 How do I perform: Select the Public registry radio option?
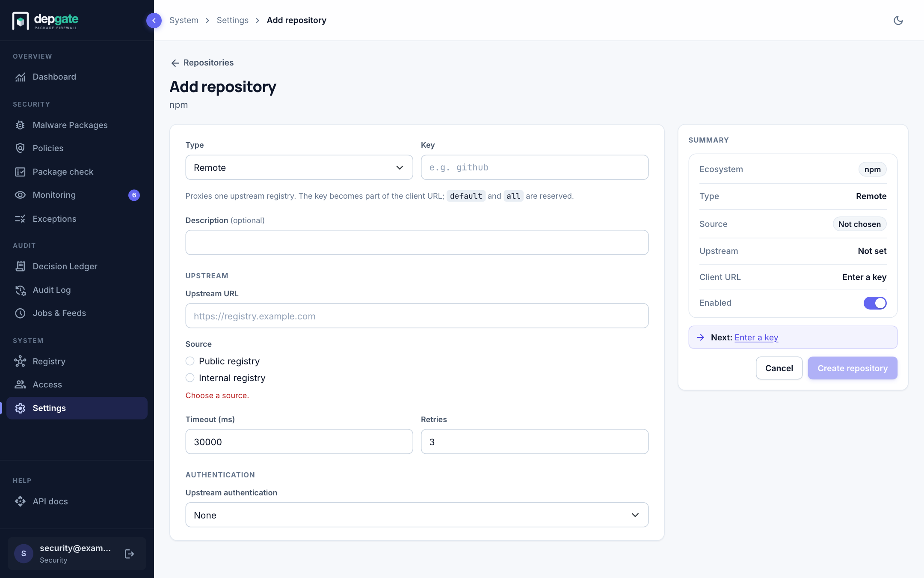tap(190, 361)
